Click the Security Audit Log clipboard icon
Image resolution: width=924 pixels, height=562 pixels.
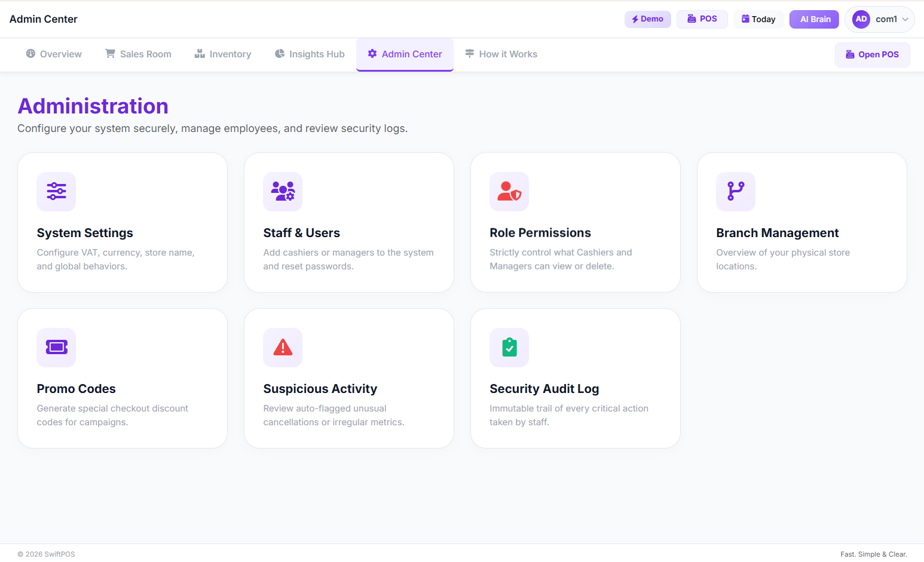point(509,347)
